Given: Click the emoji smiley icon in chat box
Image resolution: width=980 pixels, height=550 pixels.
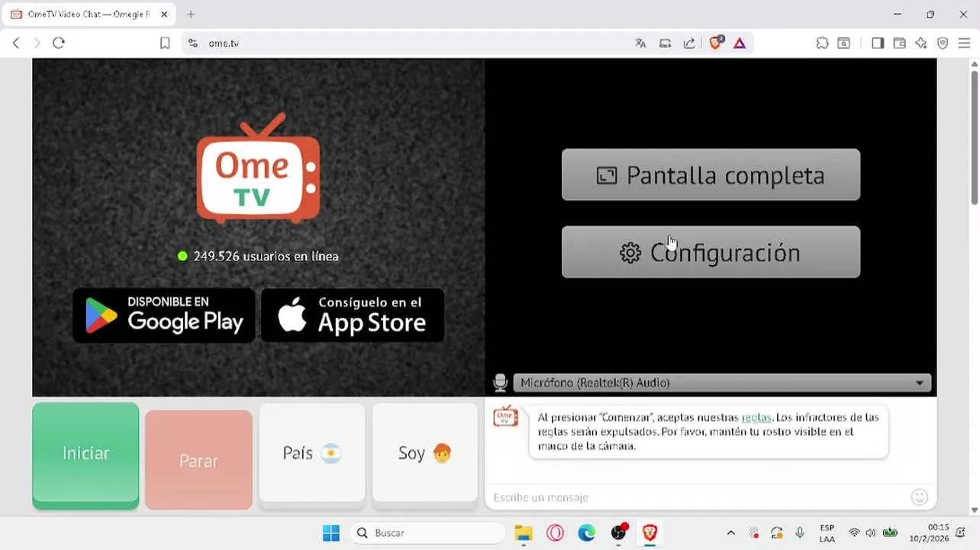Looking at the screenshot, I should pos(920,497).
